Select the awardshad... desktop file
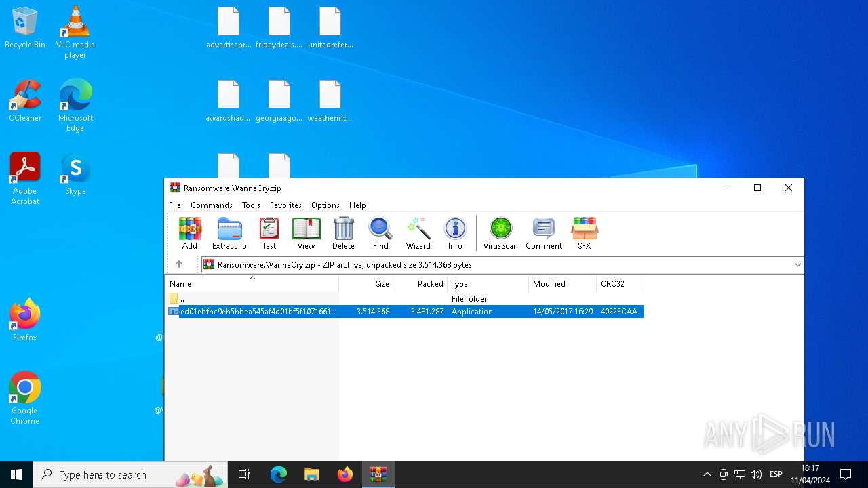The height and width of the screenshot is (488, 868). pos(229,102)
